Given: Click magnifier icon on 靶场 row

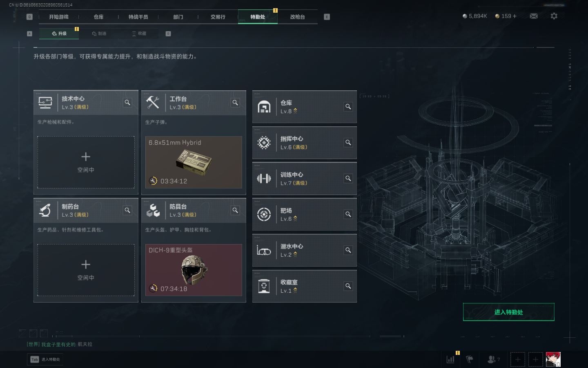Looking at the screenshot, I should pos(348,214).
